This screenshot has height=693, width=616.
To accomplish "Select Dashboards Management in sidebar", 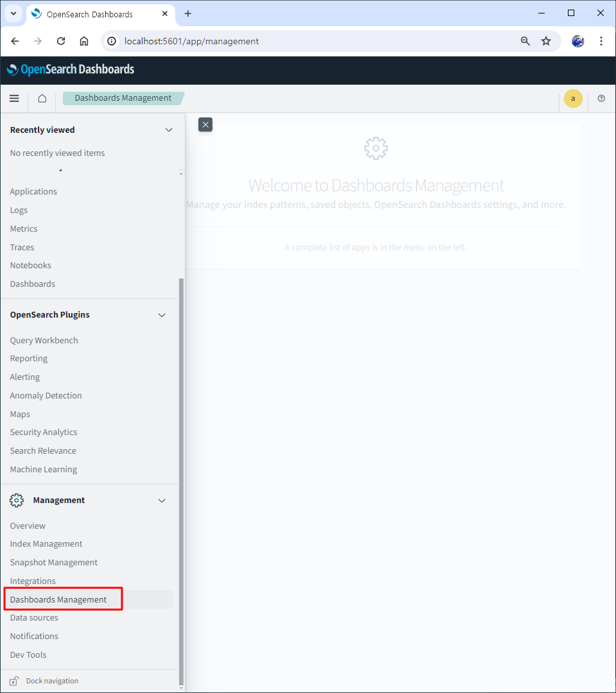I will 58,600.
